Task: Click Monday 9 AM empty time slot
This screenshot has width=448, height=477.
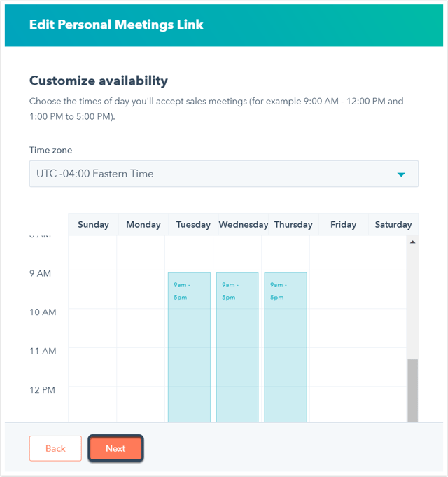Action: (x=141, y=289)
